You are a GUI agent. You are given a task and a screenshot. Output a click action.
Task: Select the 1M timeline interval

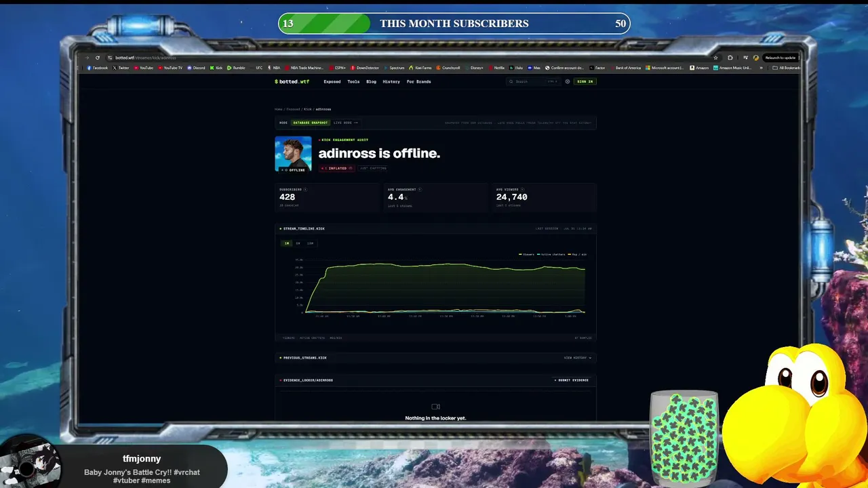click(287, 243)
